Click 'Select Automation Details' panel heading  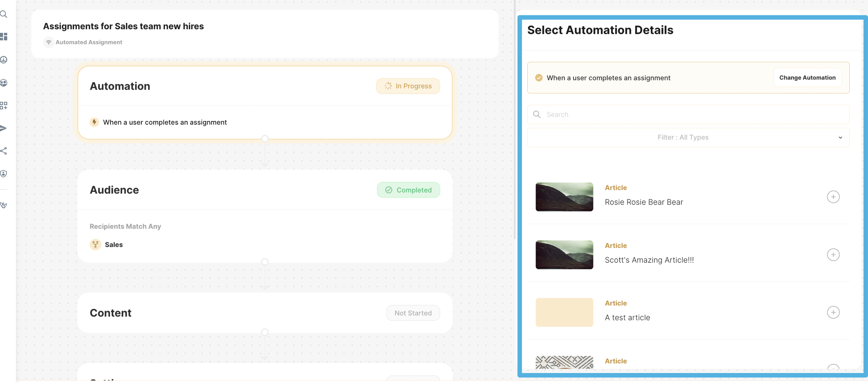point(600,30)
